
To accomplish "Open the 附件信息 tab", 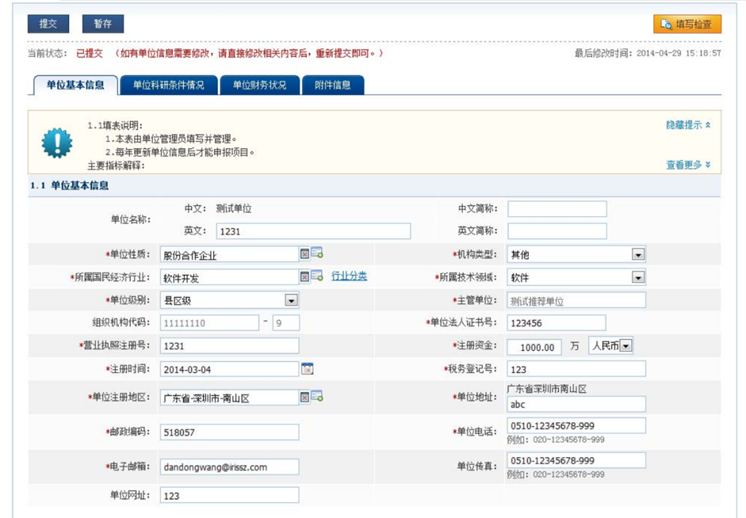I will click(x=333, y=85).
